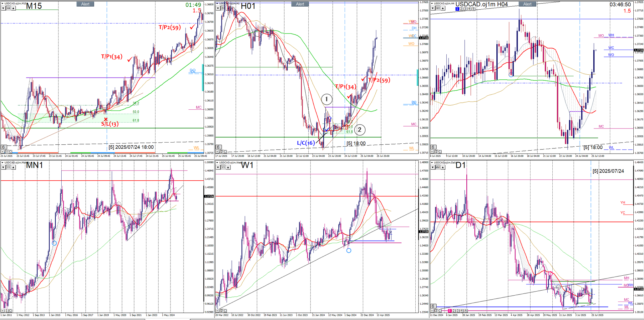
Task: Open the title dropdown triangle of the MN1 chart
Action: 3,162
